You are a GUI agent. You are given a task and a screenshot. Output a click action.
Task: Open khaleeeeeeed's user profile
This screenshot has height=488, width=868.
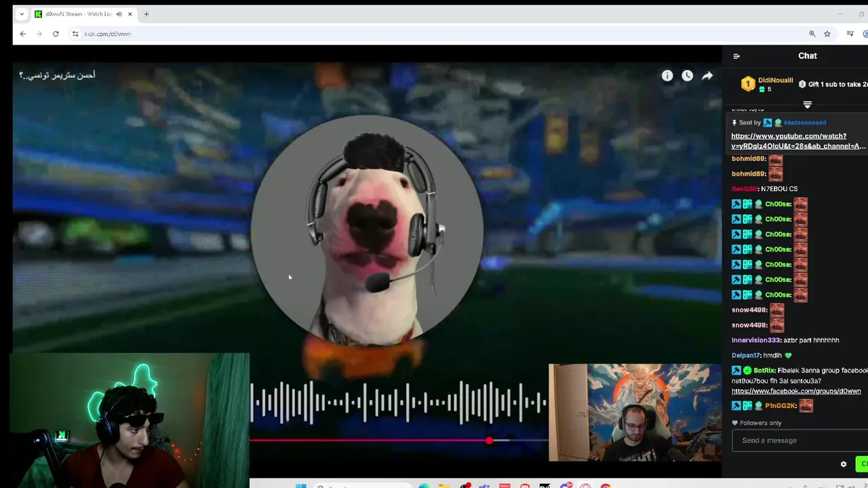[805, 123]
